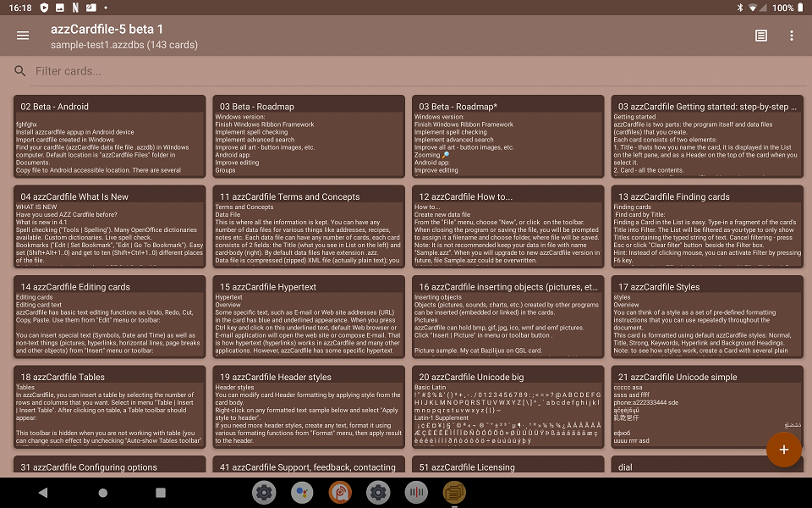Tap the shield icon in status bar
The image size is (812, 508).
pos(44,8)
